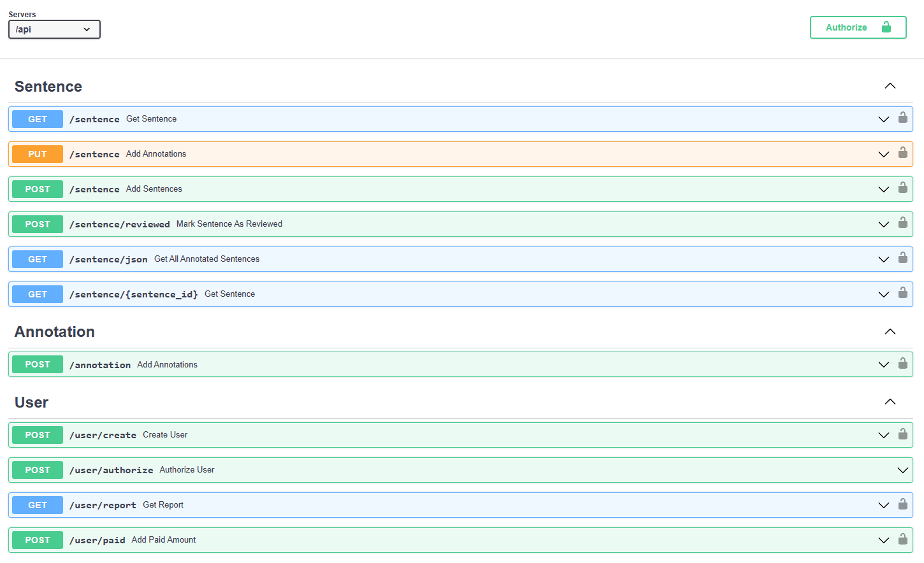Expand POST /sentence Add Sentences chevron

coord(884,190)
